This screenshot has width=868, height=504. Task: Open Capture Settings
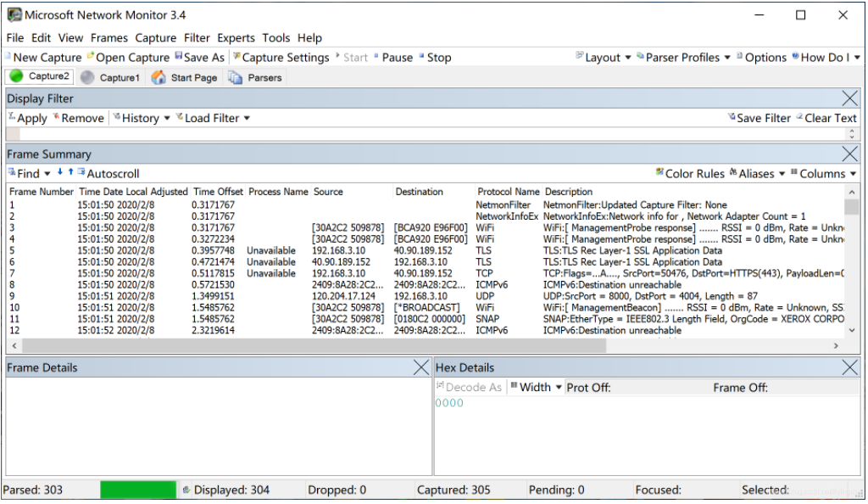281,58
